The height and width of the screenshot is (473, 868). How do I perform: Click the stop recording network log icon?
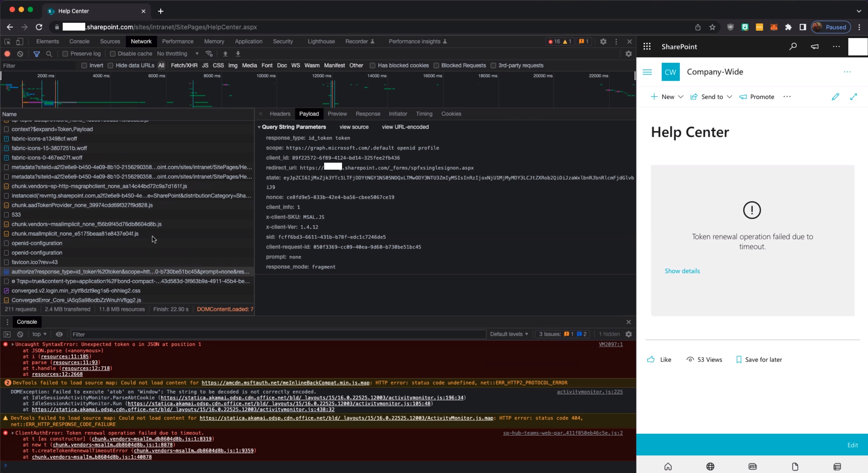[7, 54]
